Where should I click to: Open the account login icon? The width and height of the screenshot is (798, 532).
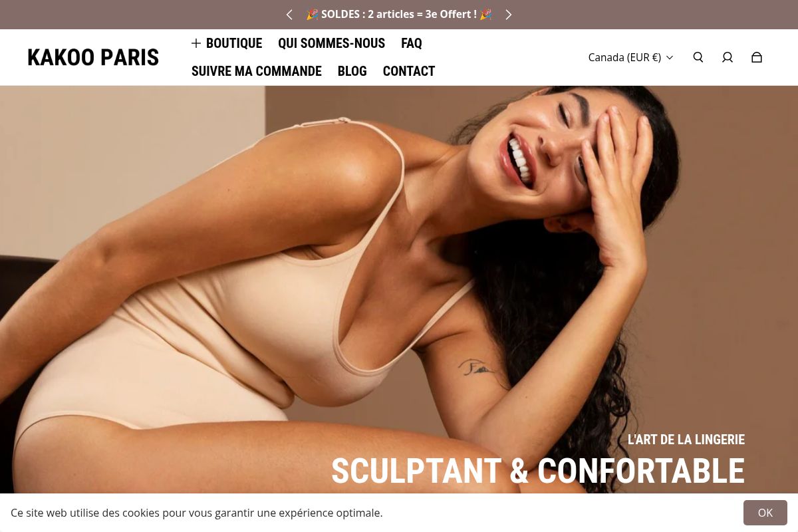click(x=728, y=57)
